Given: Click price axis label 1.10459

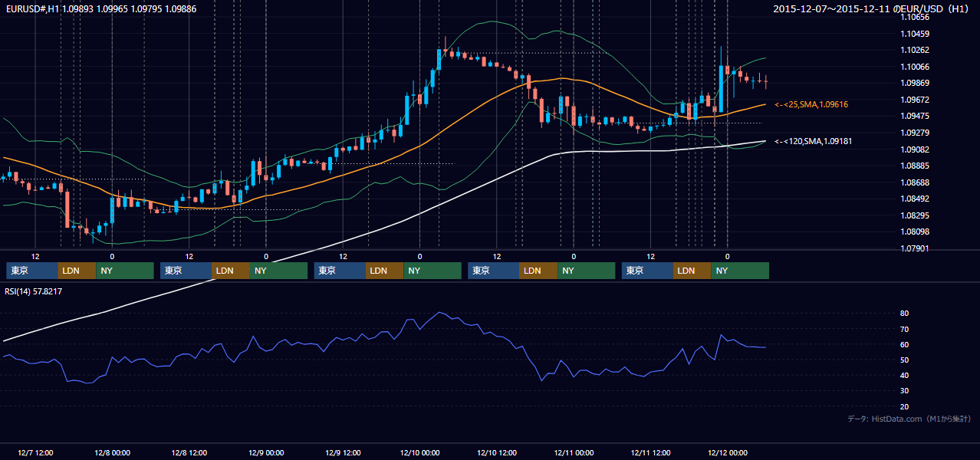Looking at the screenshot, I should [x=915, y=34].
